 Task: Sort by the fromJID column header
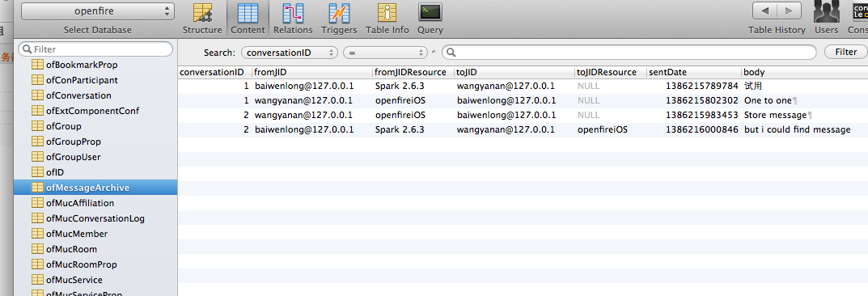point(312,73)
